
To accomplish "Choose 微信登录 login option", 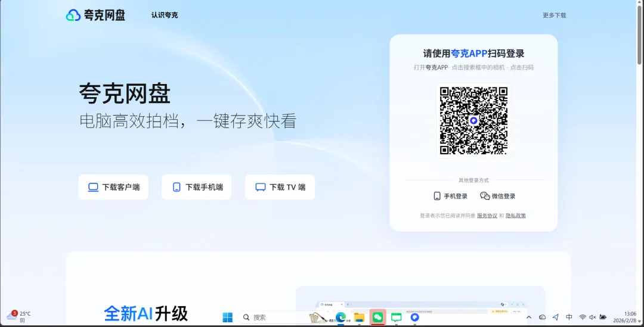I will click(497, 196).
